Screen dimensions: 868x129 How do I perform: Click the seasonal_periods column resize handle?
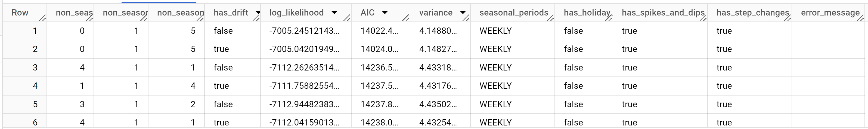pos(550,18)
